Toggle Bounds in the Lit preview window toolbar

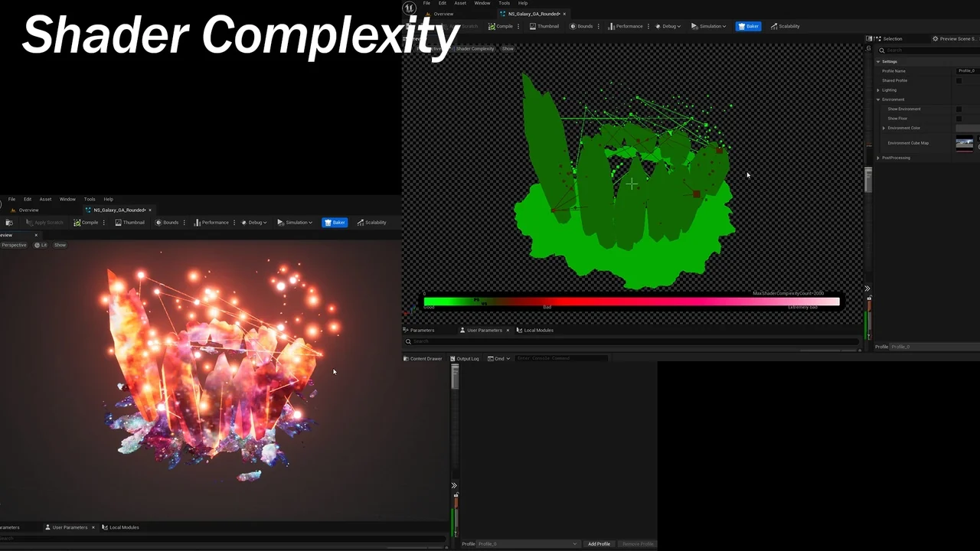pyautogui.click(x=167, y=223)
